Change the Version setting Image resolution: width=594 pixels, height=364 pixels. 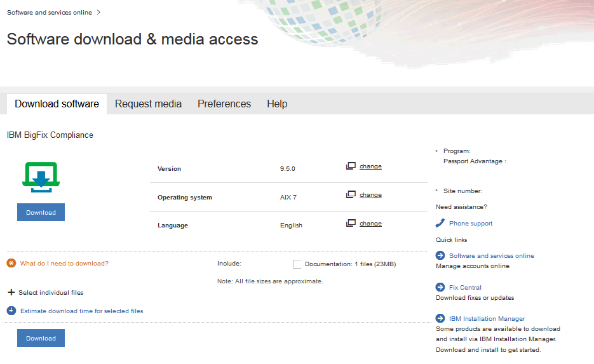(x=370, y=166)
